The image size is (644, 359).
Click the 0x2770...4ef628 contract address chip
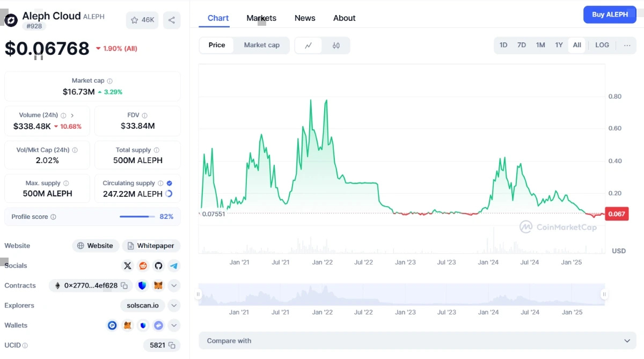point(91,285)
